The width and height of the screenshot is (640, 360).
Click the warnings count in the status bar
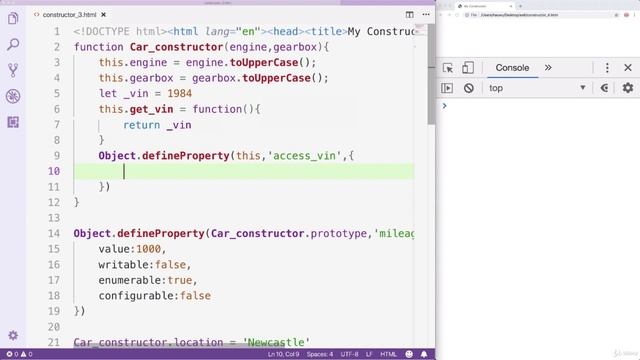coord(27,354)
